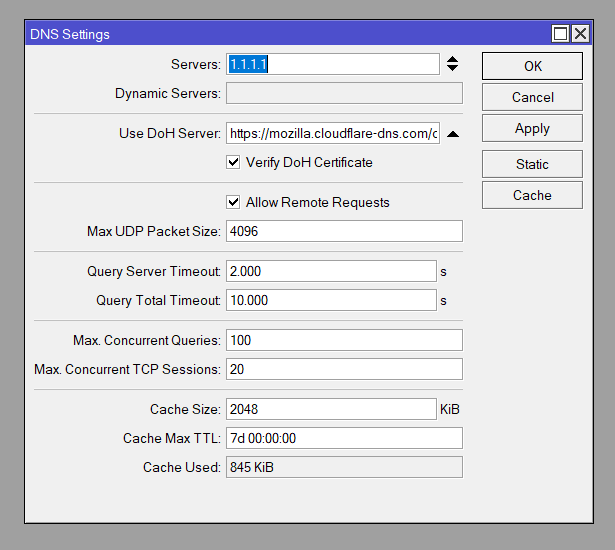
Task: Click the Cancel button
Action: 532,97
